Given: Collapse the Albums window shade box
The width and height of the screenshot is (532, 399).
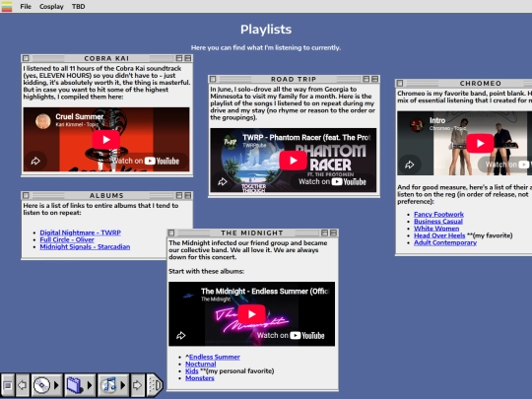Looking at the screenshot, I should (188, 195).
